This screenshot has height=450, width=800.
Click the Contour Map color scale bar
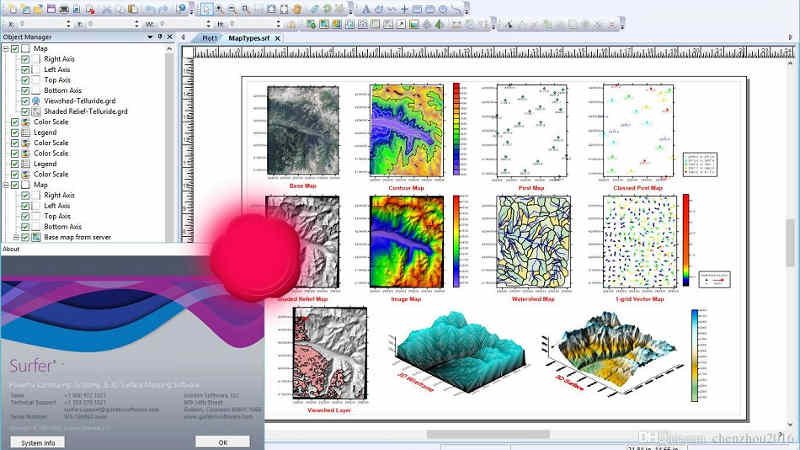point(456,129)
